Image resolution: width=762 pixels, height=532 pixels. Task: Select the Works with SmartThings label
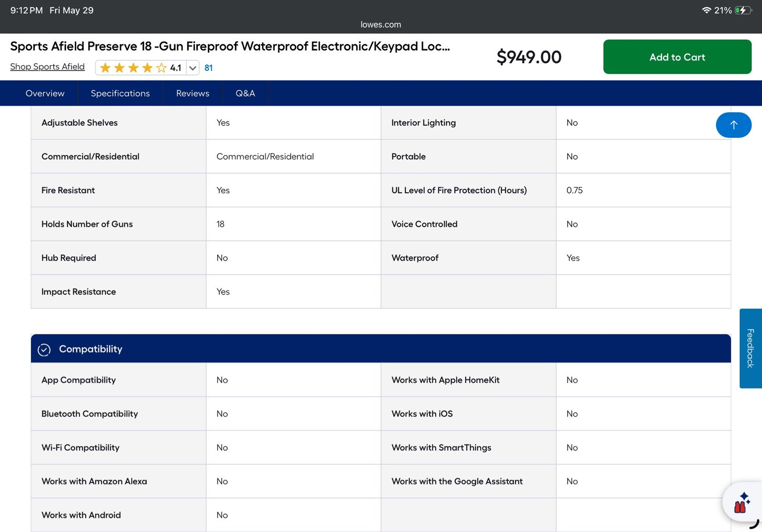click(441, 447)
